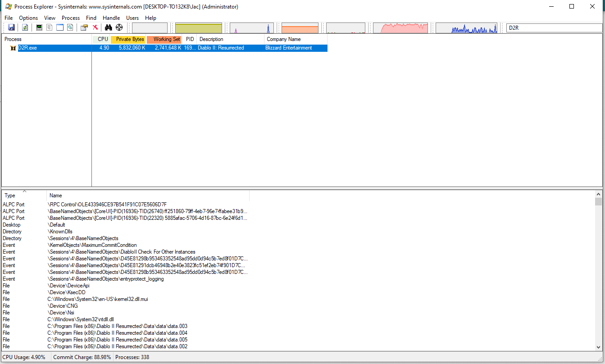
Task: Open the Find menu
Action: (91, 18)
